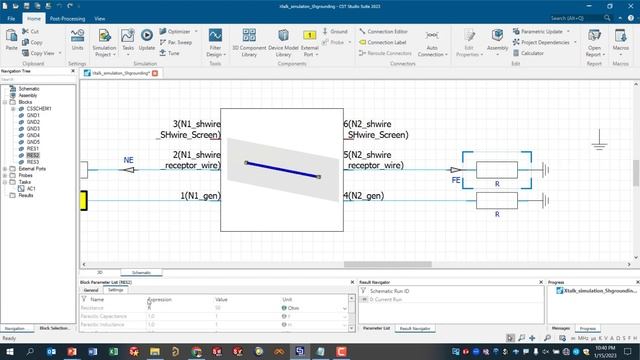Select the Schematic tree item
640x360 pixels.
pyautogui.click(x=29, y=89)
